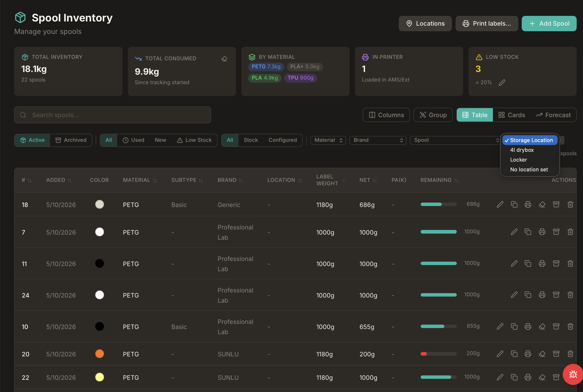Choose Locker location option
The image size is (583, 392).
pos(530,160)
